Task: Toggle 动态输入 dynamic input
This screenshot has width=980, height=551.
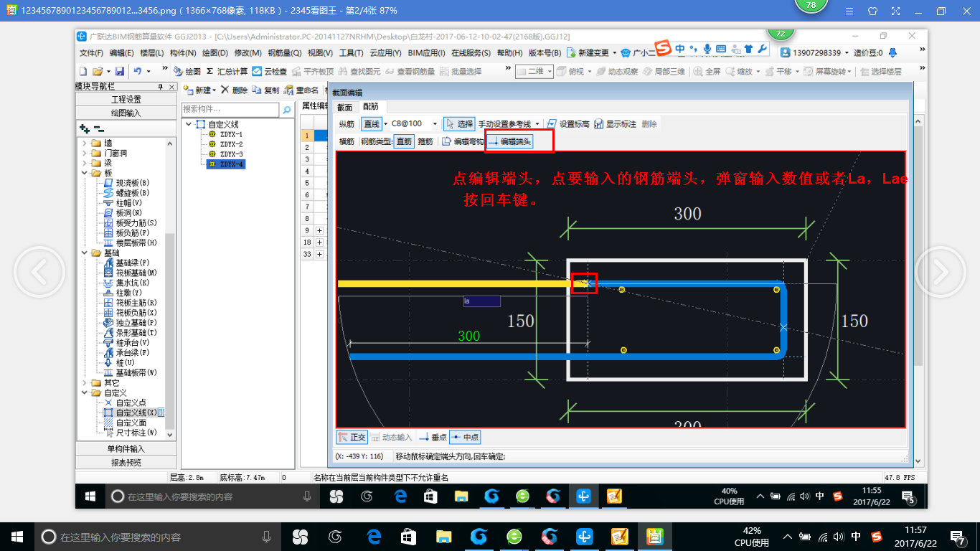Action: (x=391, y=437)
